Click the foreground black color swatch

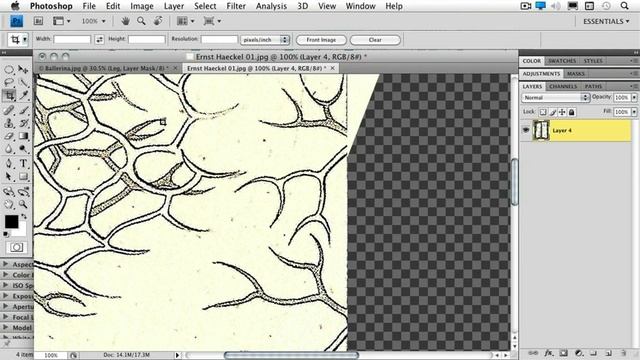(11, 222)
